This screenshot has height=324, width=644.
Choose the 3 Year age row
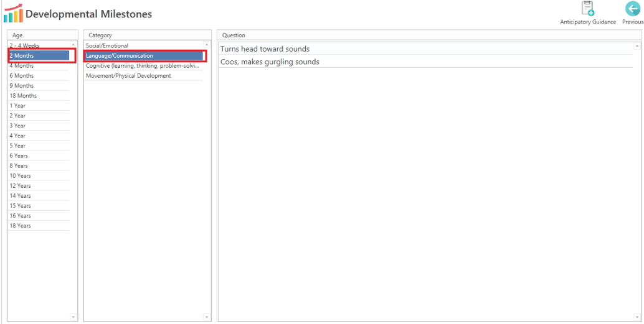pos(39,126)
